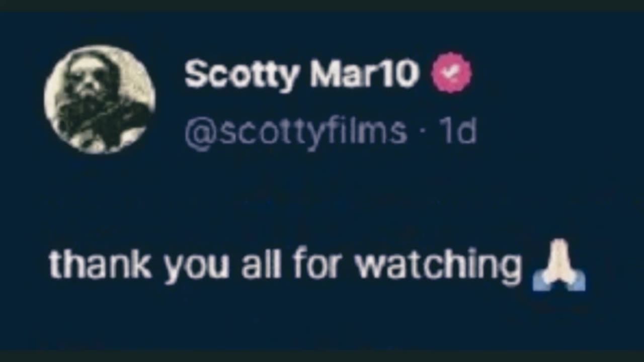Screen dimensions: 644x362
Task: Click the praying hands emoji
Action: click(x=559, y=265)
